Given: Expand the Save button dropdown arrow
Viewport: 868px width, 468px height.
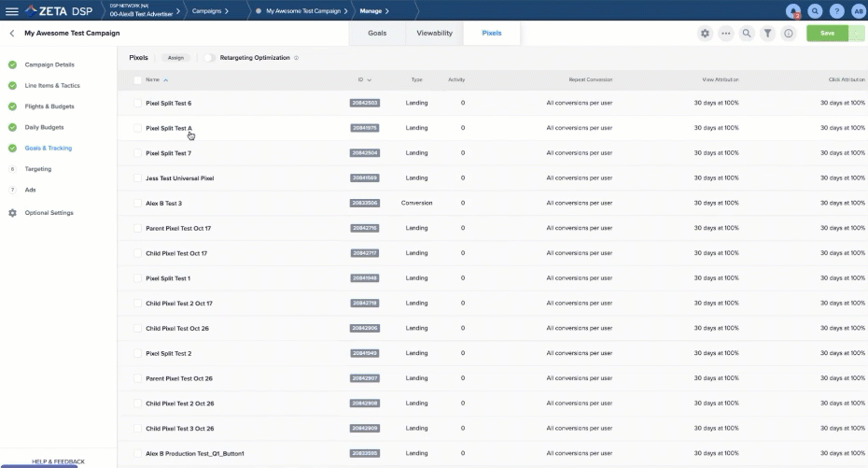Looking at the screenshot, I should [x=857, y=34].
